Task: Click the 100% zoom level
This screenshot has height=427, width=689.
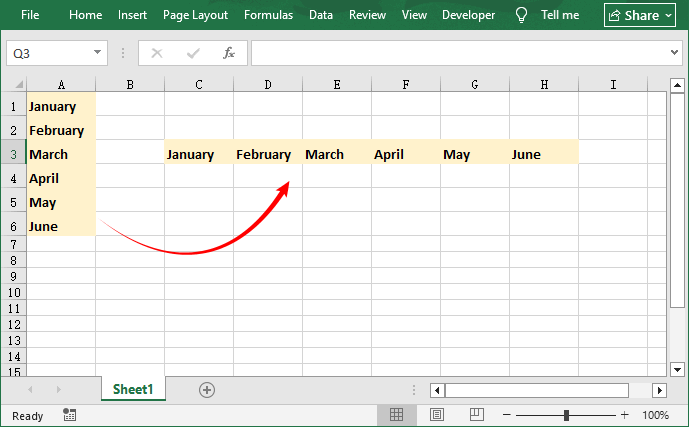Action: (x=655, y=415)
